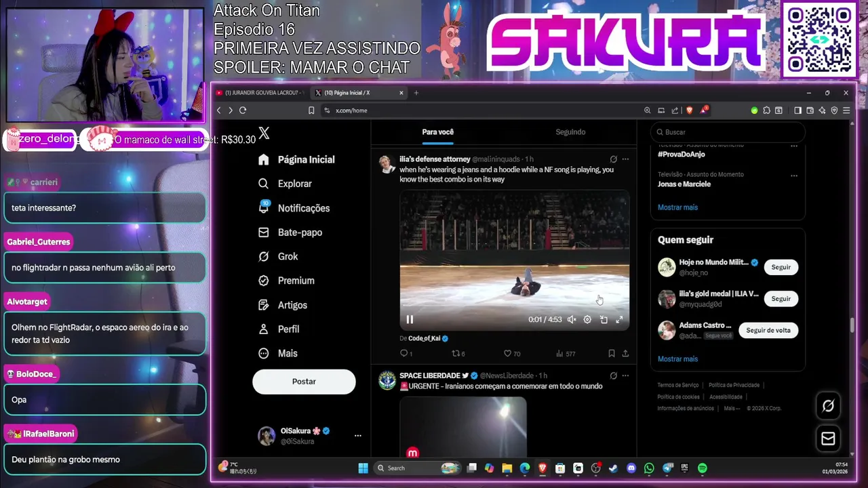Play the SPACE LIBERDADE post video
The image size is (868, 488).
point(462,427)
